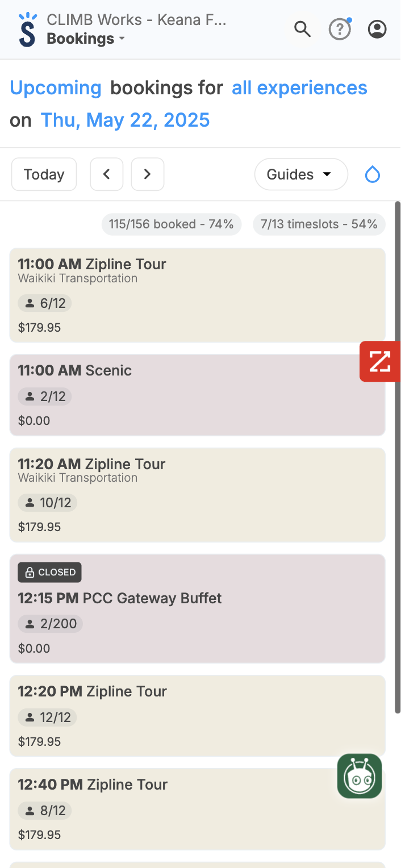Screen dimensions: 401x868
Task: Click the red floating widget icon
Action: (x=380, y=361)
